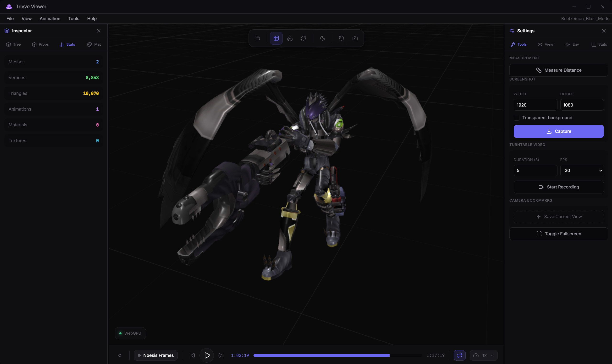Switch theme using the moon icon
Screen dimensions: 612x364
[x=322, y=38]
